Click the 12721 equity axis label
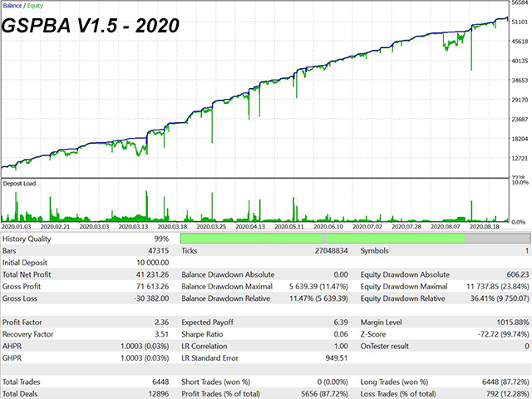Screen dimensions: 532x399 click(520, 158)
